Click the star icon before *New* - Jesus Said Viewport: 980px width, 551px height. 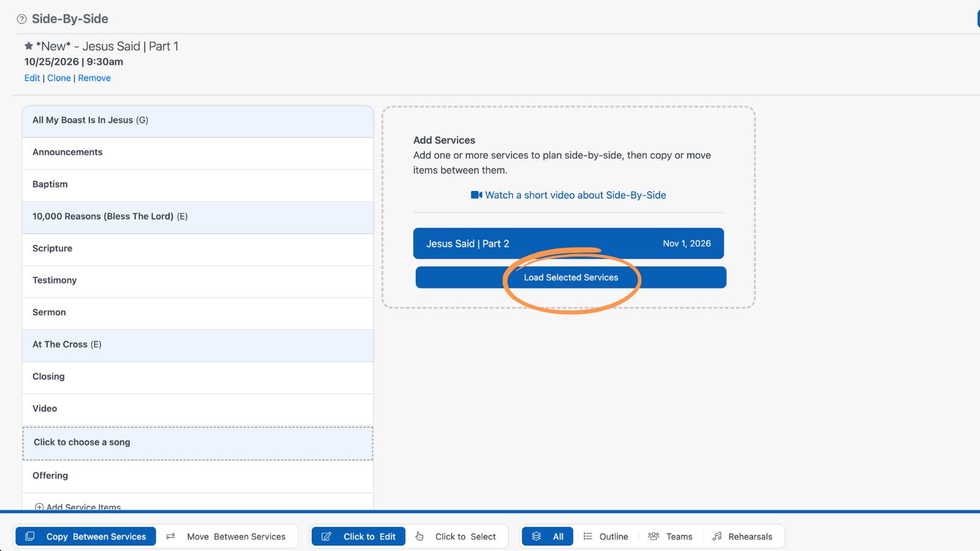[x=29, y=46]
